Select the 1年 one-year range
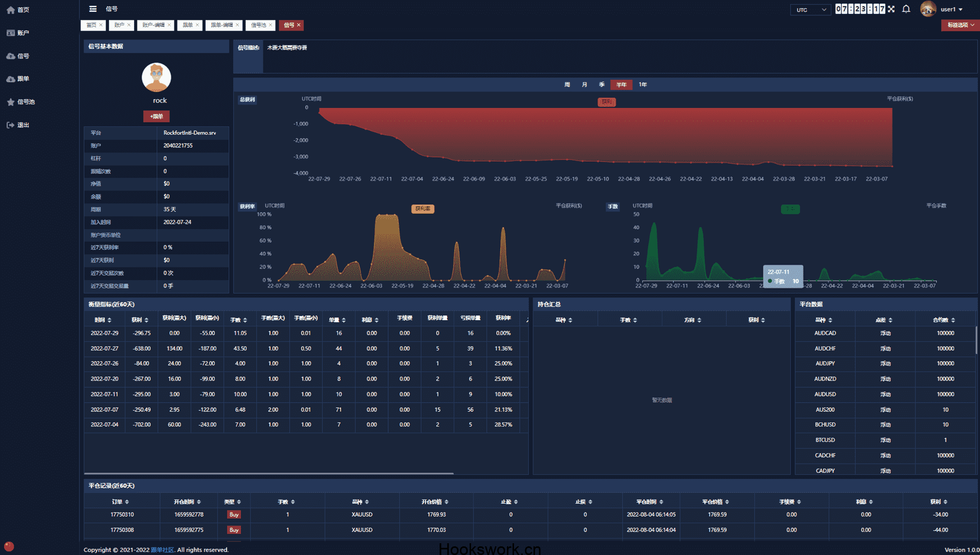This screenshot has width=980, height=555. click(x=643, y=85)
